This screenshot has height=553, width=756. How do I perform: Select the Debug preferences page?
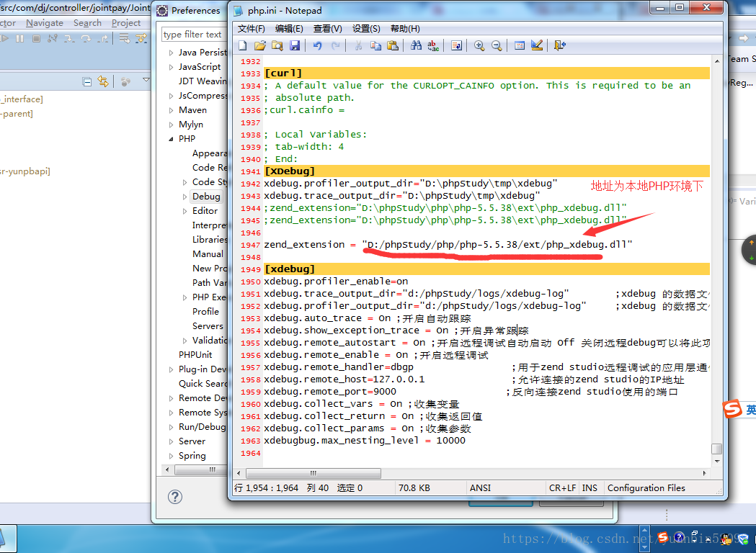tap(206, 196)
